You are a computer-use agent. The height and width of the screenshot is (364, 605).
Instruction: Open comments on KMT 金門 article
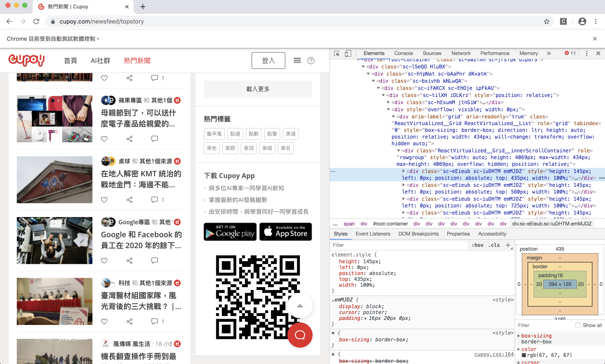pos(154,200)
